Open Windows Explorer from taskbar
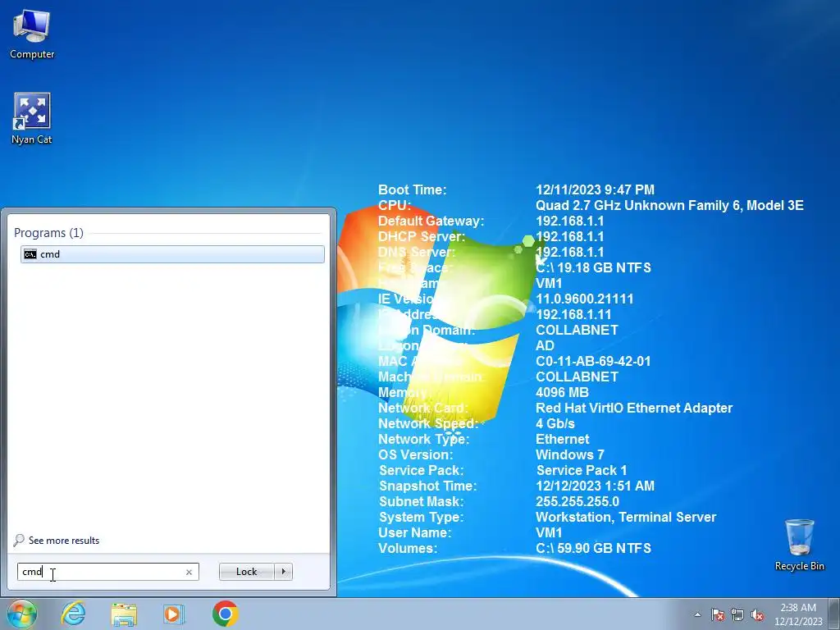The width and height of the screenshot is (840, 630). tap(124, 614)
